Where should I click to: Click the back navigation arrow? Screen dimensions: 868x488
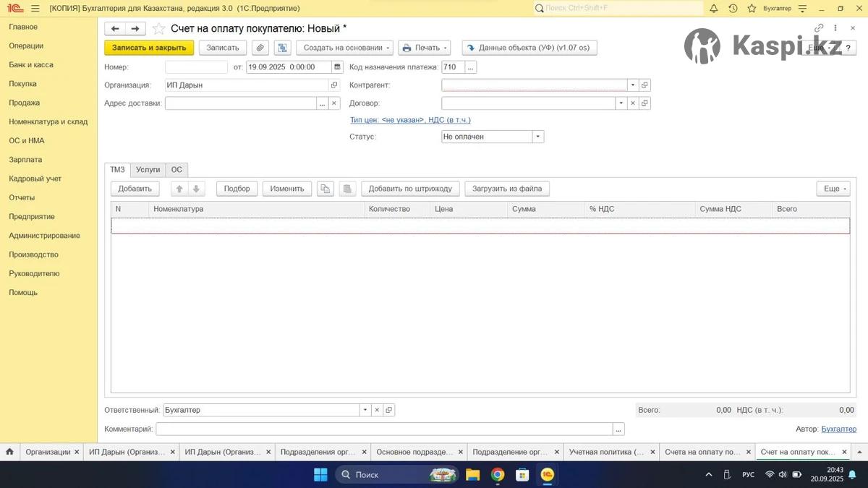pos(115,29)
